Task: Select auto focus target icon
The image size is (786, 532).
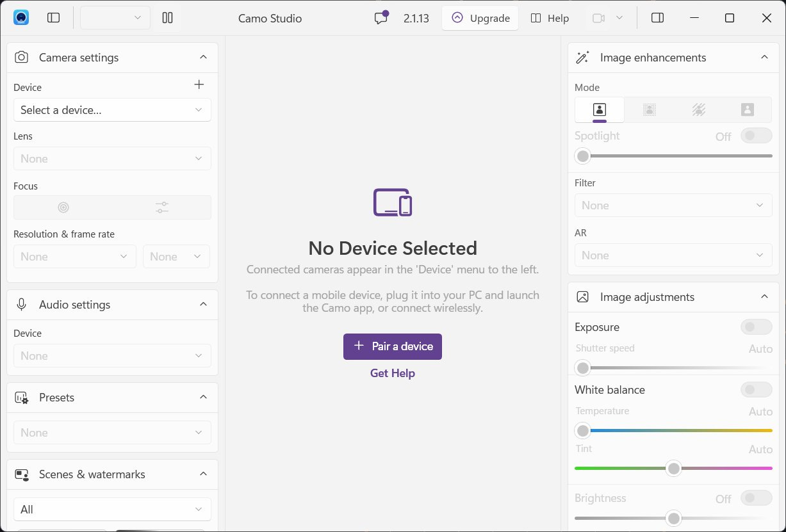Action: [x=63, y=207]
